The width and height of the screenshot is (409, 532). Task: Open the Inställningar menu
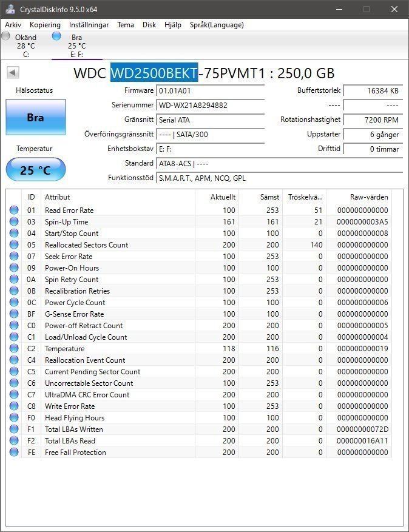tap(89, 25)
